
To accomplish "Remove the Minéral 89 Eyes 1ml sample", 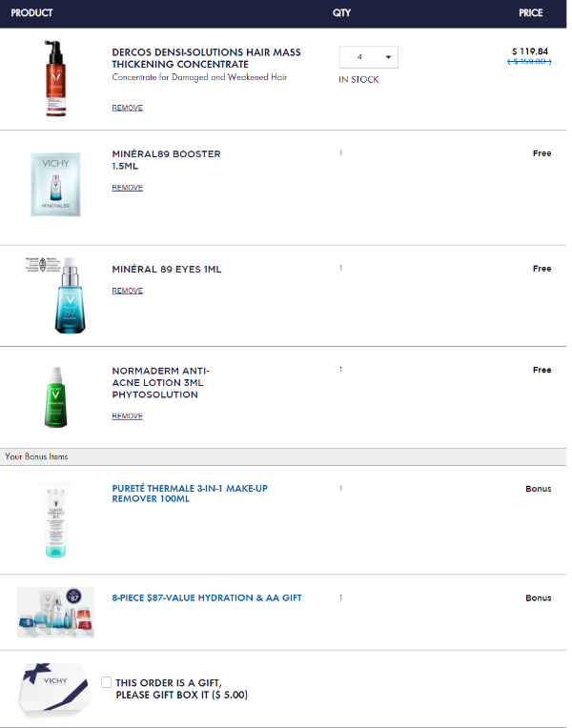I will pos(127,291).
